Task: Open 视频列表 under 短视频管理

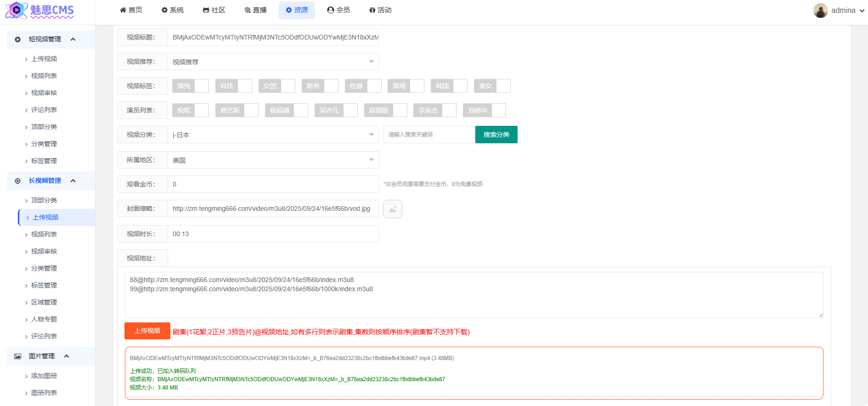Action: (x=44, y=76)
